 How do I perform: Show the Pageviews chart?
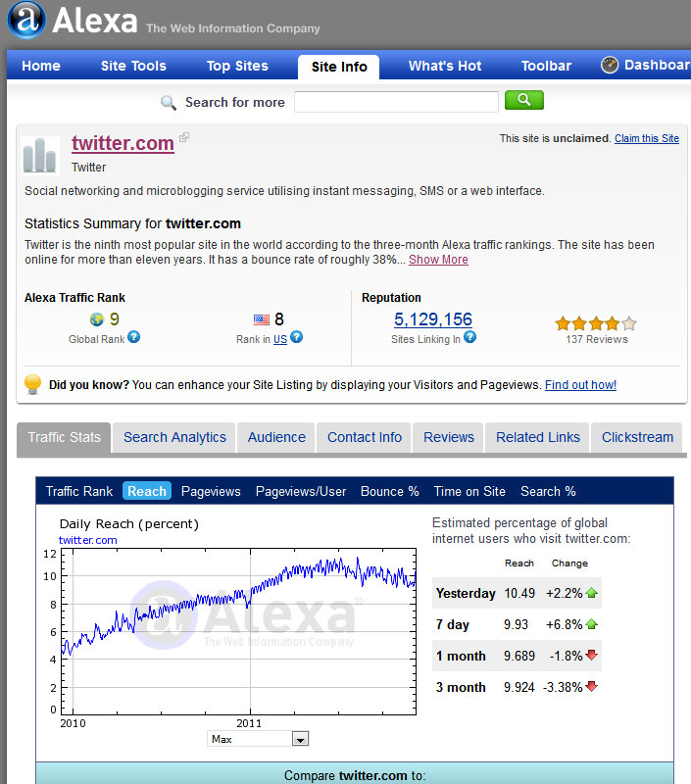click(x=211, y=492)
